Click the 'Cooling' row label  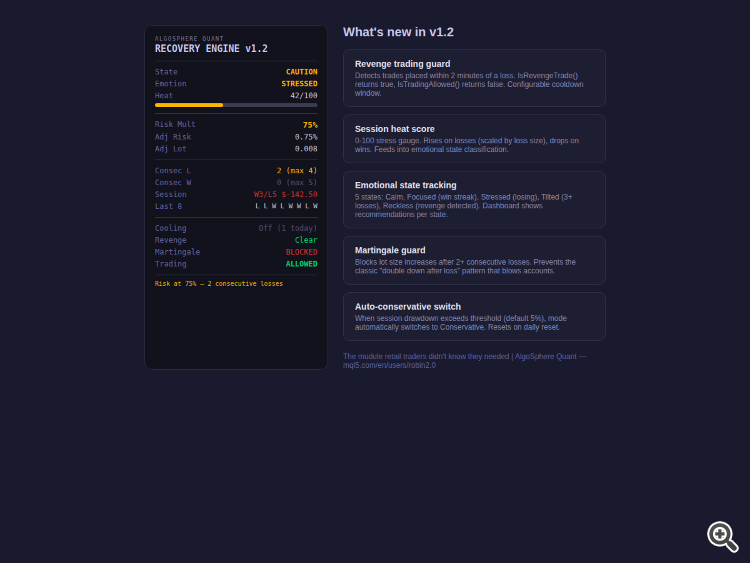pyautogui.click(x=170, y=228)
